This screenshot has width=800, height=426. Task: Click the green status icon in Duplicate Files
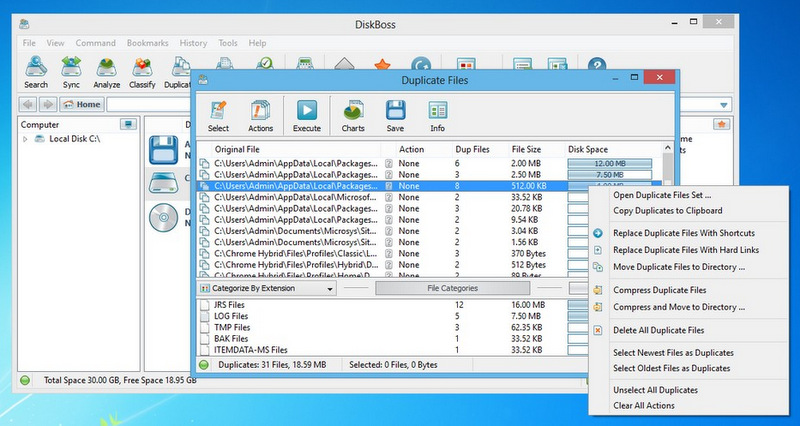tap(204, 365)
